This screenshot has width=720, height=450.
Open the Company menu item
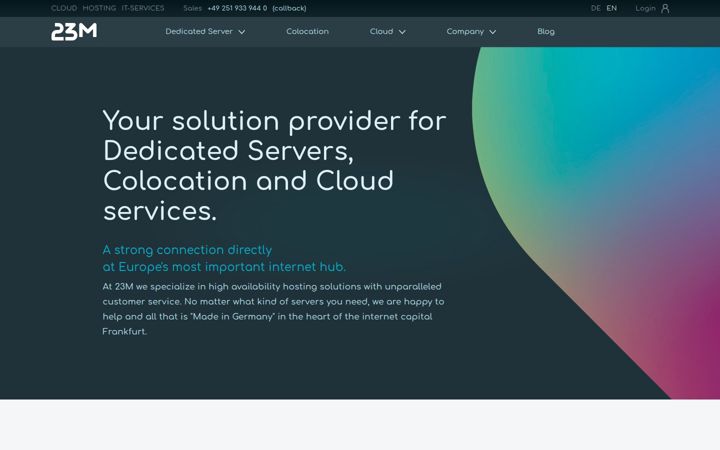click(x=465, y=31)
